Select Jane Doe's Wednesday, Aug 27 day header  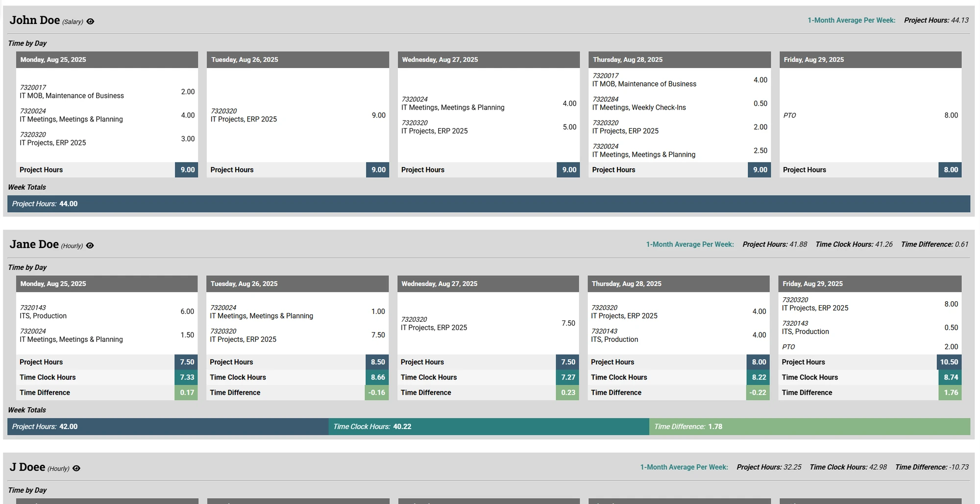488,284
